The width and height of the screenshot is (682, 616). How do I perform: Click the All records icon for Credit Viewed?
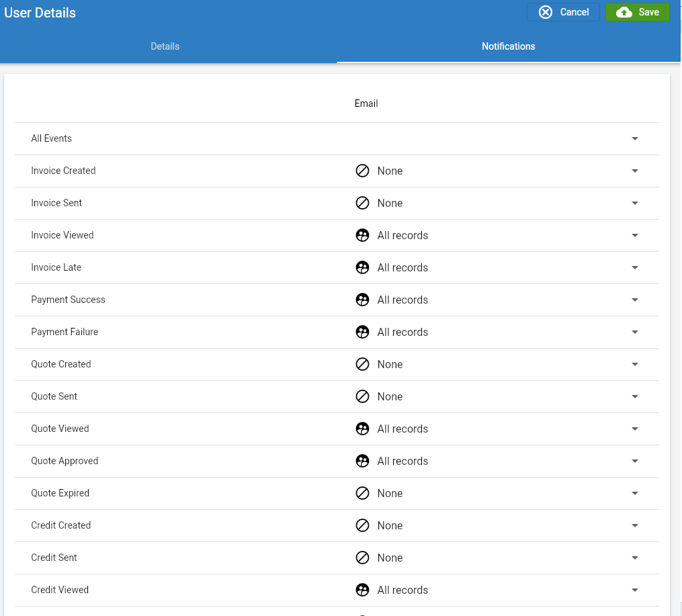pyautogui.click(x=363, y=590)
